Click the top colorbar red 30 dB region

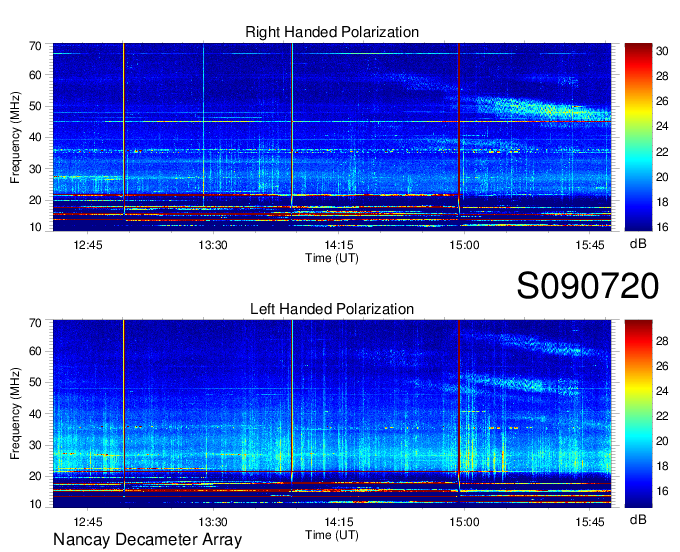point(638,51)
